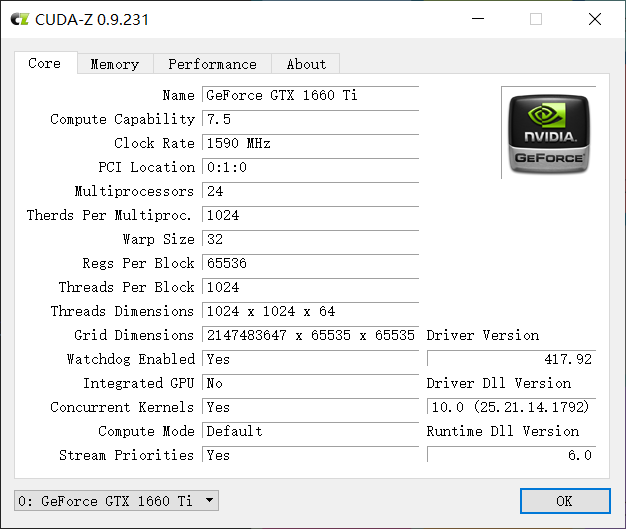Click the NVIDIA GeForce logo image
This screenshot has height=529, width=626.
549,134
